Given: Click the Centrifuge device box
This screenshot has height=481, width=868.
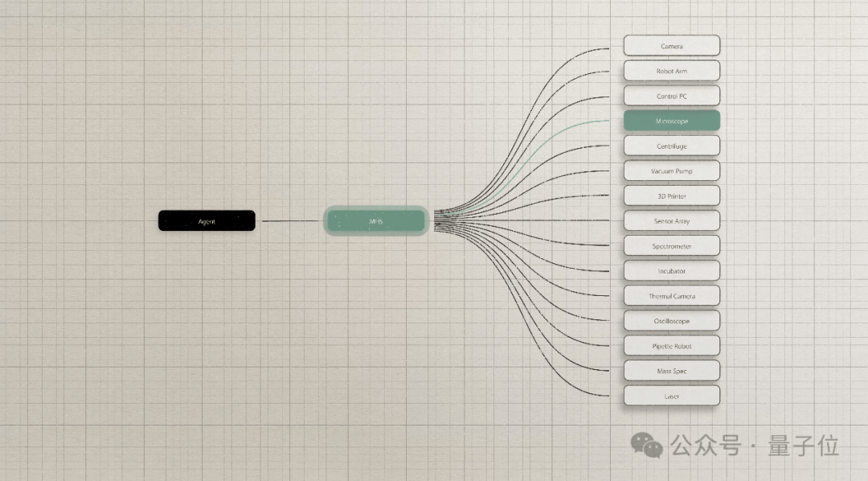Looking at the screenshot, I should click(x=671, y=146).
